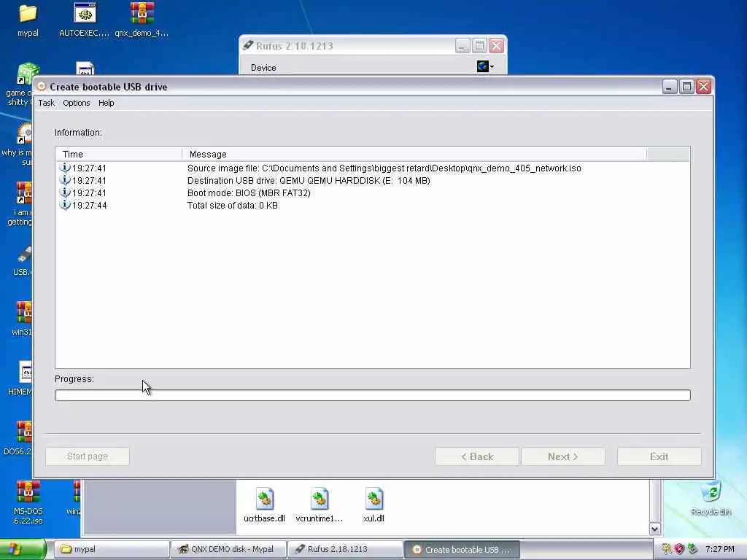Open the Options menu
747x560 pixels.
pyautogui.click(x=76, y=103)
